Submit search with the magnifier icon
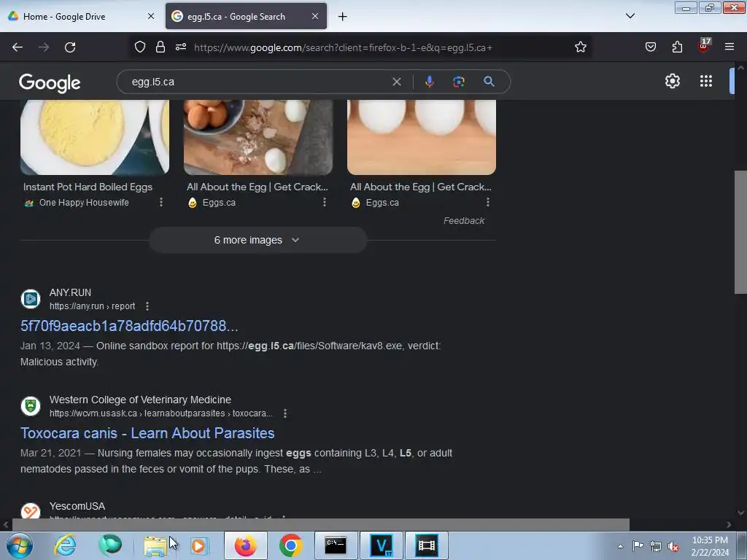 coord(489,82)
